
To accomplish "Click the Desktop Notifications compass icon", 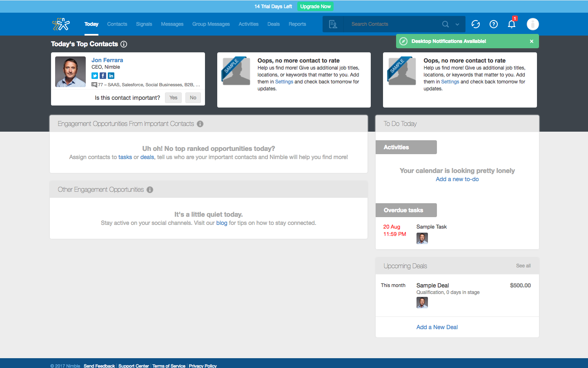I will tap(403, 41).
